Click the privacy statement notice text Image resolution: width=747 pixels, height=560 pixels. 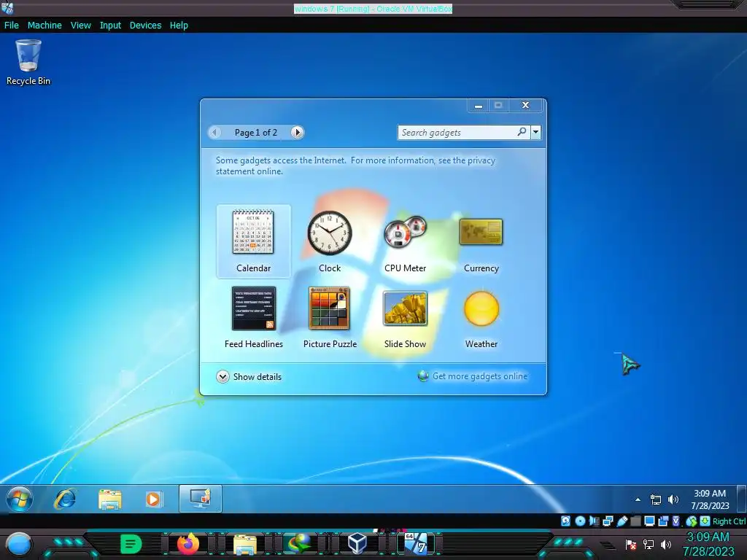coord(355,166)
